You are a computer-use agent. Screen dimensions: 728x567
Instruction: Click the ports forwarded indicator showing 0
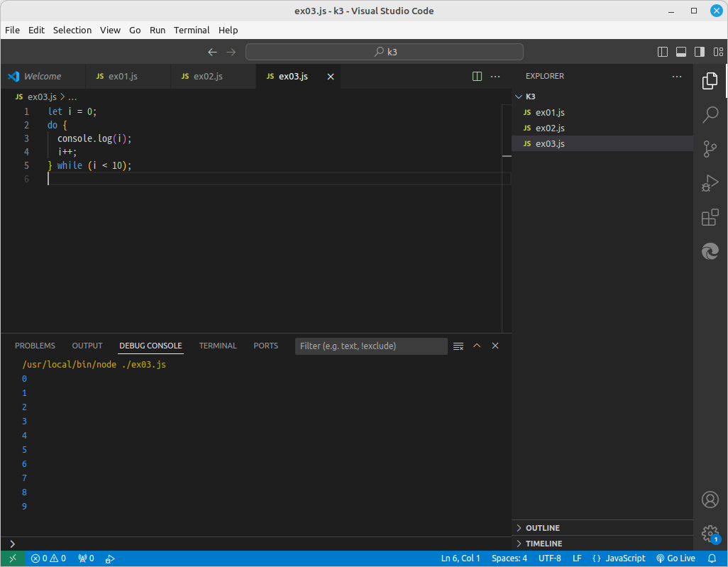(x=87, y=558)
